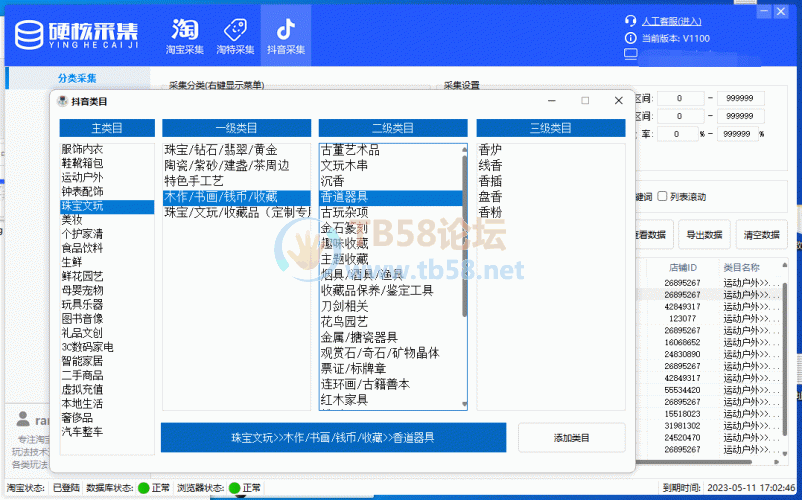Select 香粉 third-level category
Image resolution: width=802 pixels, height=500 pixels.
(x=490, y=212)
